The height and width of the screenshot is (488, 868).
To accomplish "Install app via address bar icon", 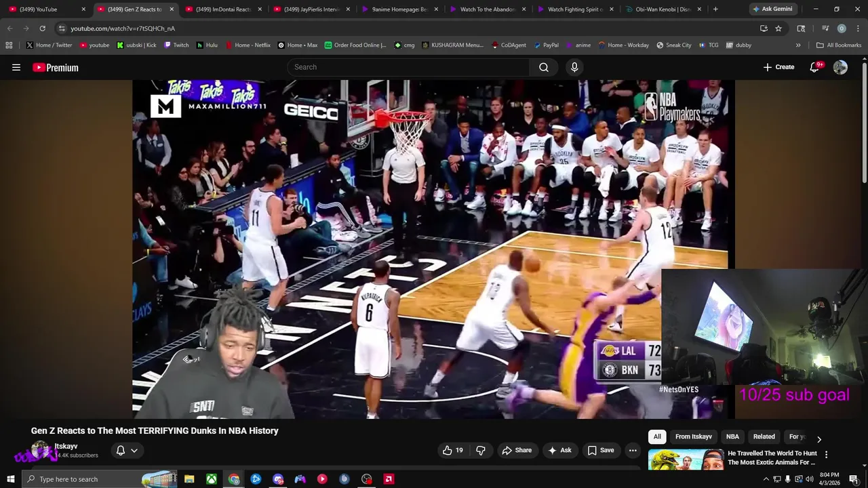I will 764,28.
